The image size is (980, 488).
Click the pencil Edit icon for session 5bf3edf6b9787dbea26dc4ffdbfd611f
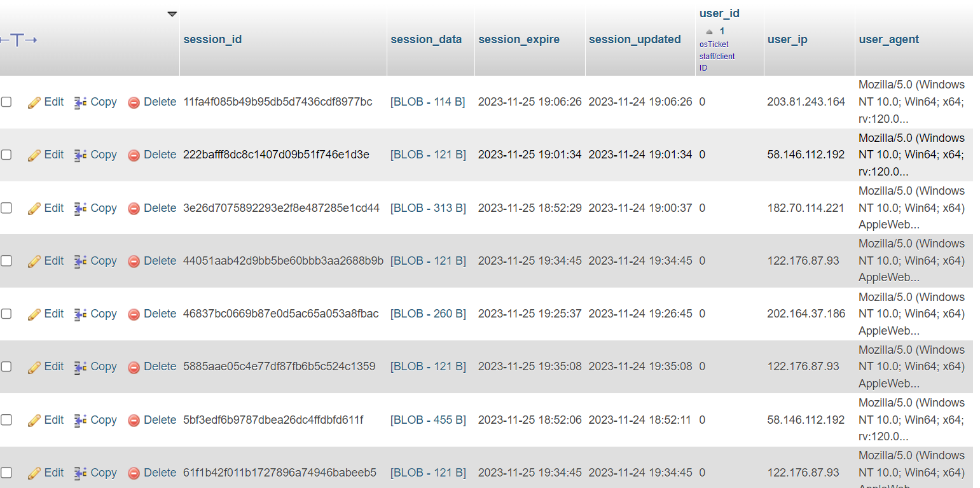click(x=34, y=421)
